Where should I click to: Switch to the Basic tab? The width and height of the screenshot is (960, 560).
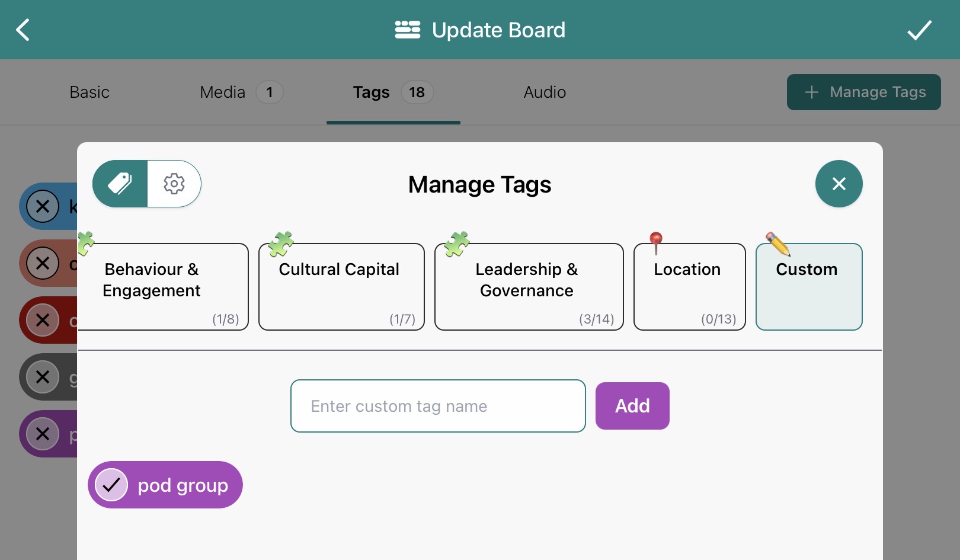pos(89,92)
